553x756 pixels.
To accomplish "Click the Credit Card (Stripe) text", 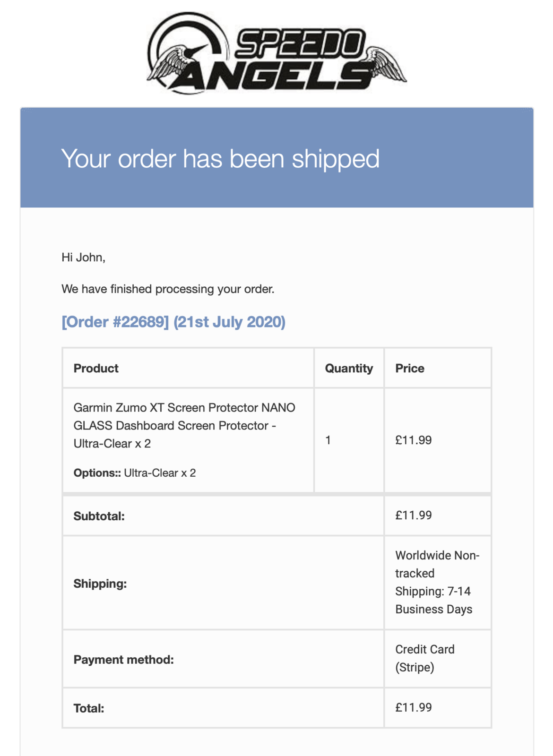I will pos(425,658).
